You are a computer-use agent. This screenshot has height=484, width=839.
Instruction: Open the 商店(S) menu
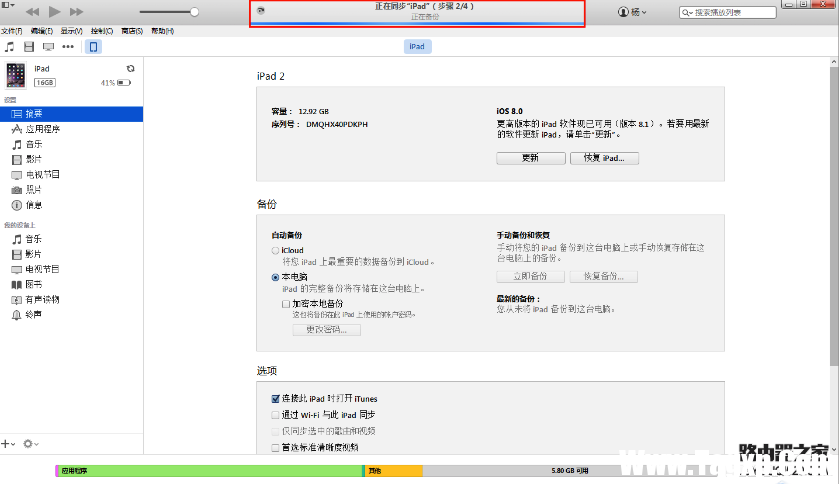(132, 31)
